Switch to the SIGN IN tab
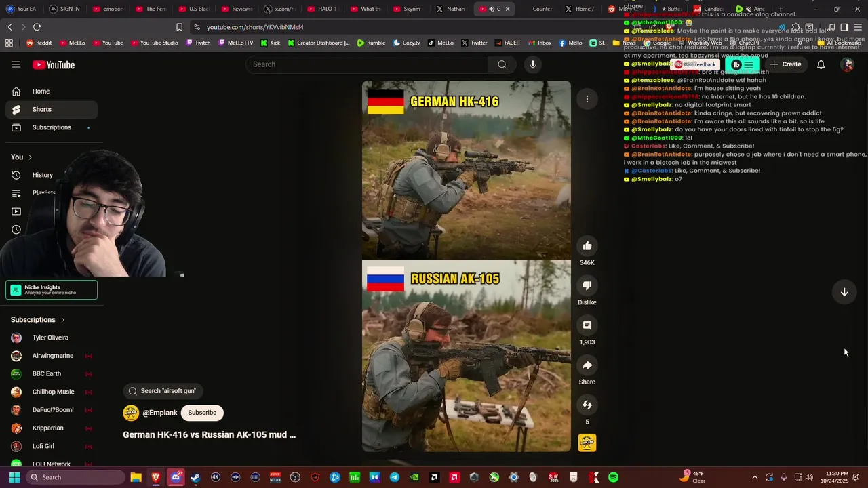 pyautogui.click(x=64, y=9)
